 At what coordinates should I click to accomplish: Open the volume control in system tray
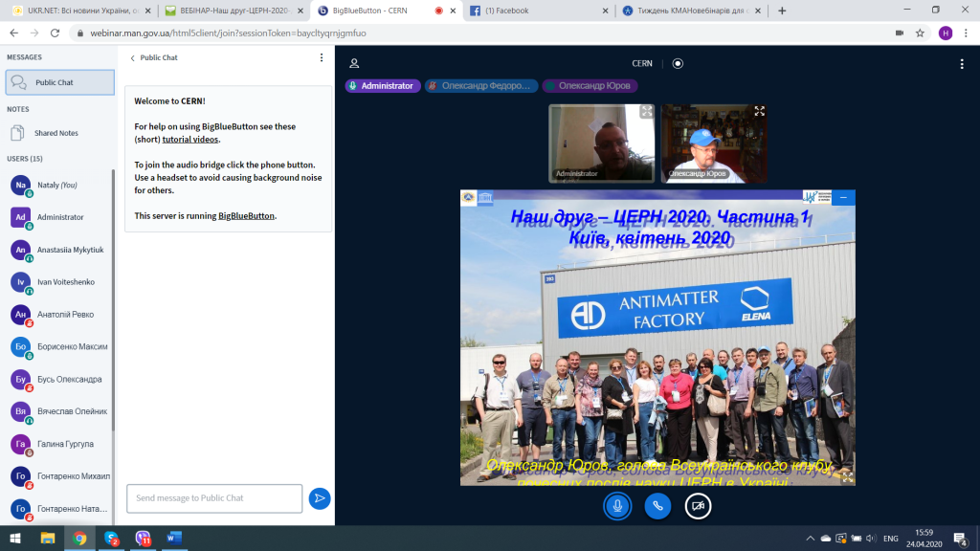pyautogui.click(x=871, y=538)
